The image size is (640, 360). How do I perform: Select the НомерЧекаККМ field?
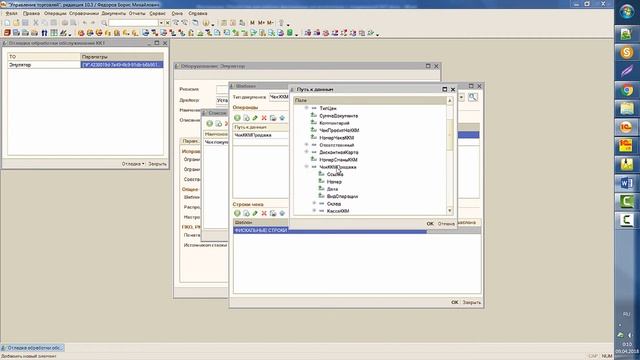[337, 138]
